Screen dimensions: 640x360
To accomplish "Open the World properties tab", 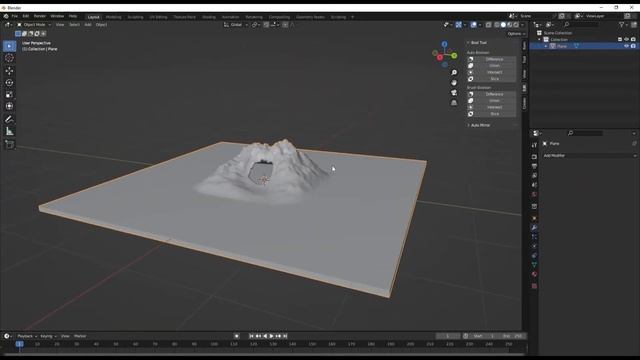I will (534, 194).
